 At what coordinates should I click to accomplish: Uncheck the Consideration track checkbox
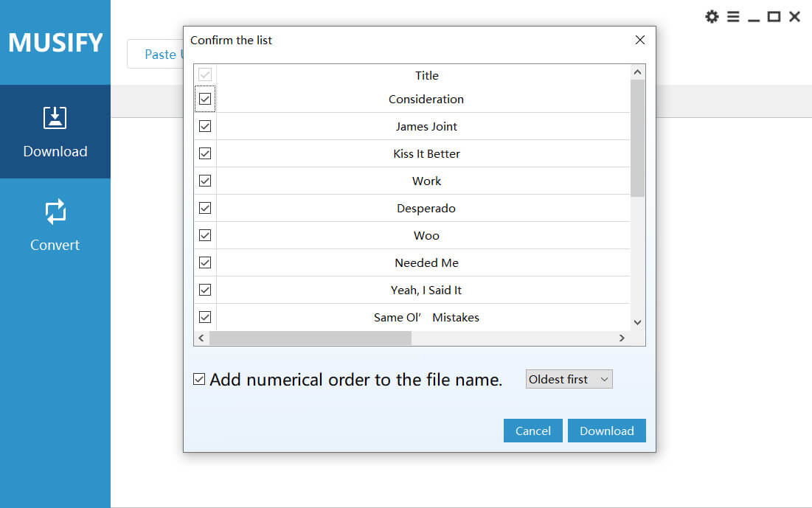pyautogui.click(x=205, y=99)
